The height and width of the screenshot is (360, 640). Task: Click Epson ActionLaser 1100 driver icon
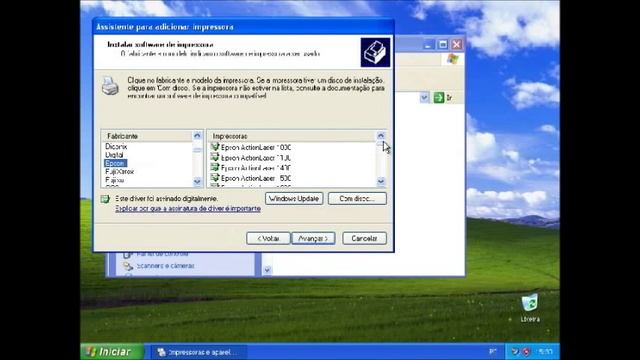click(x=215, y=157)
